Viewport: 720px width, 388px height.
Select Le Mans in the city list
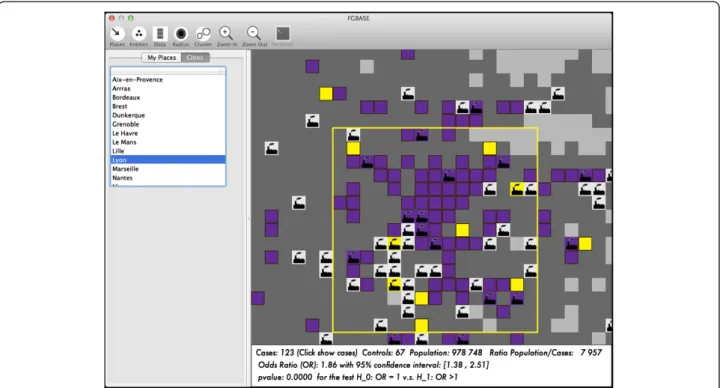[x=168, y=142]
